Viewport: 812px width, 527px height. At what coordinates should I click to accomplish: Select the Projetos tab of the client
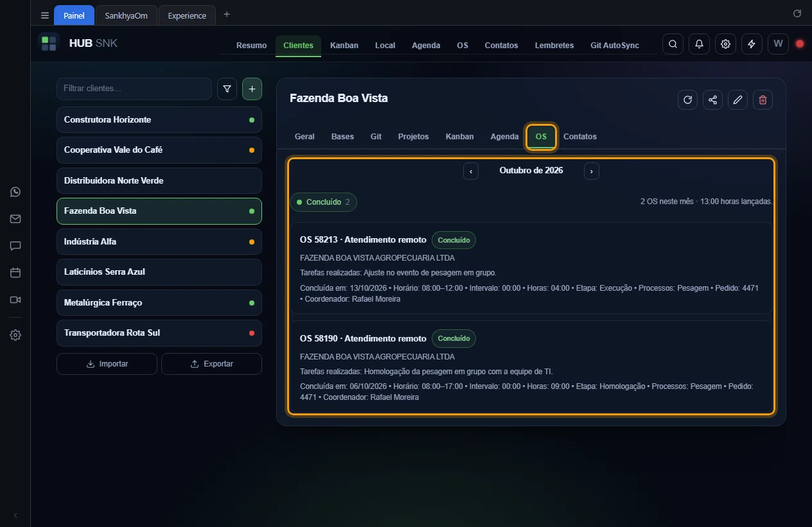414,137
